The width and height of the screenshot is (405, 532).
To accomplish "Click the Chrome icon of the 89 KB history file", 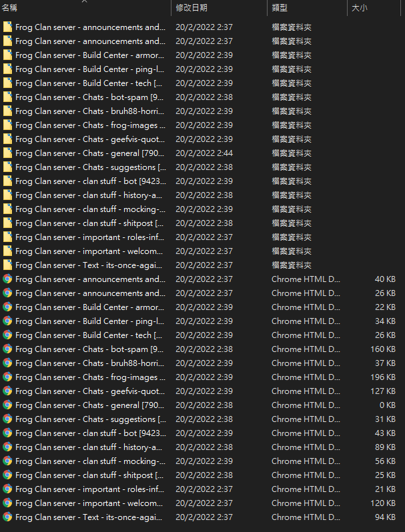I will (7, 447).
